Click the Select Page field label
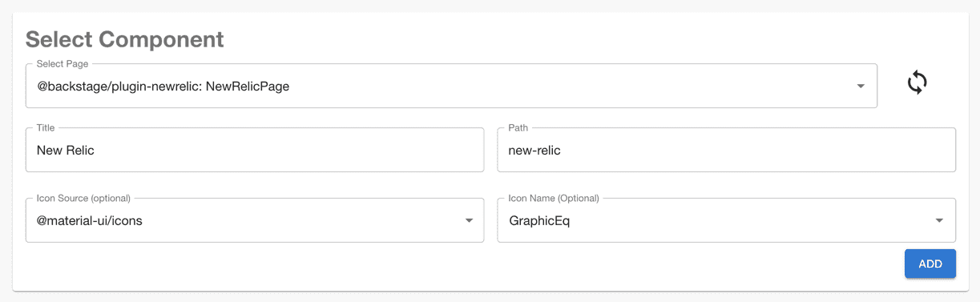The height and width of the screenshot is (302, 980). (x=63, y=63)
